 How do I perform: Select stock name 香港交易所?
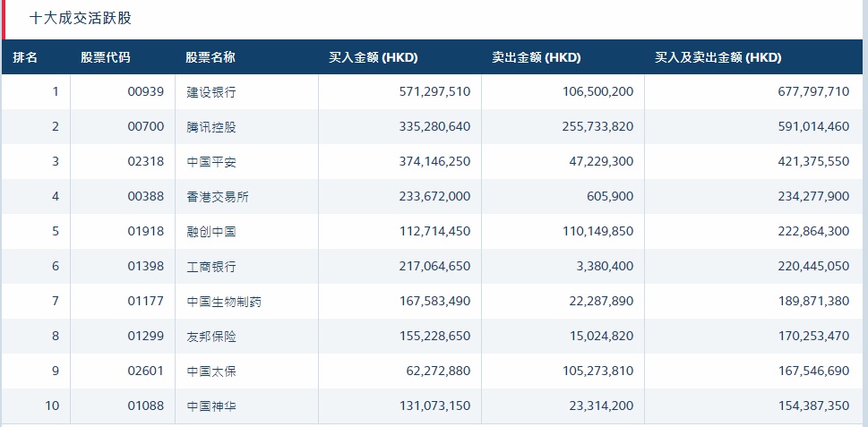coord(218,196)
